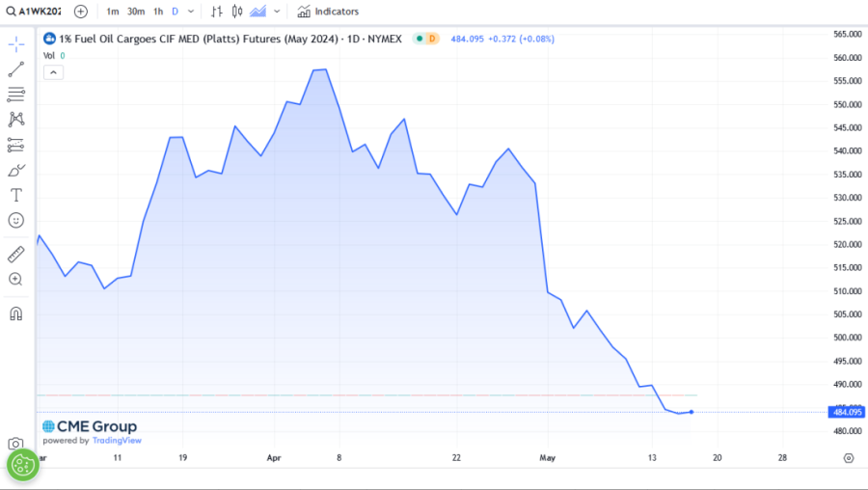The width and height of the screenshot is (868, 490).
Task: Select the Text annotation tool
Action: tap(16, 195)
